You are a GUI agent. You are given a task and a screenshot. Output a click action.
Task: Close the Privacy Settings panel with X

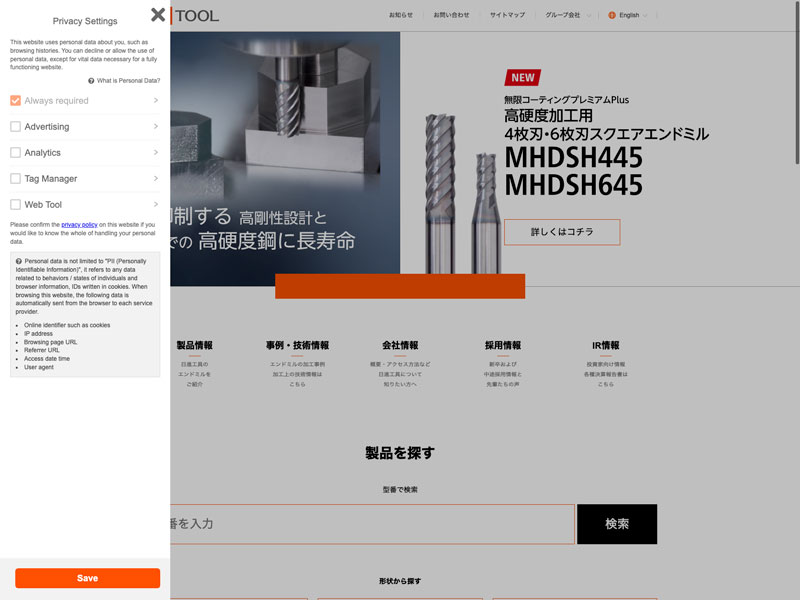(x=158, y=15)
